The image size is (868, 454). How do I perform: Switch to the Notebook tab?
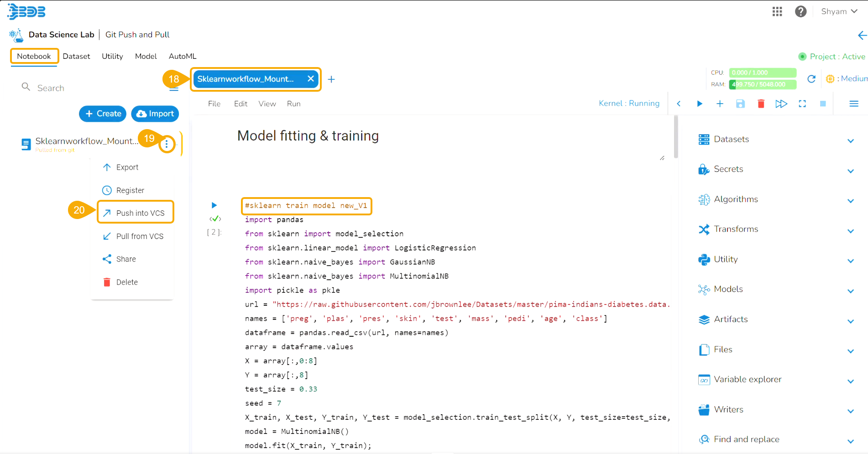(34, 56)
